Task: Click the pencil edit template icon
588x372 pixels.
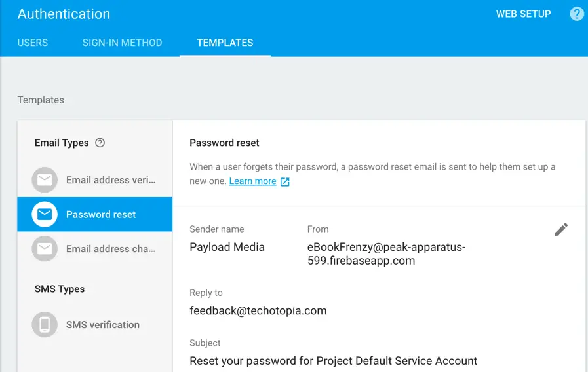Action: click(x=561, y=229)
